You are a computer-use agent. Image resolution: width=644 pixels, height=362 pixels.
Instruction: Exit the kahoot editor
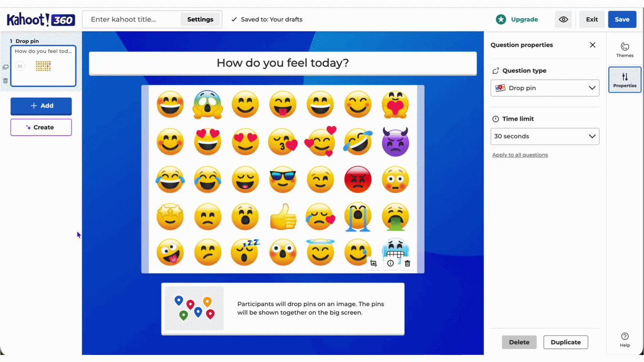(x=592, y=20)
